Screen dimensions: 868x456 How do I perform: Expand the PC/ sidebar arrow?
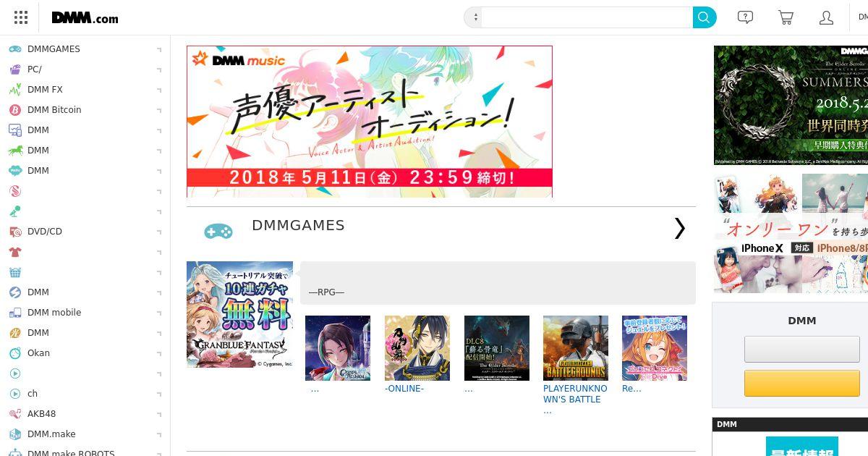click(159, 69)
